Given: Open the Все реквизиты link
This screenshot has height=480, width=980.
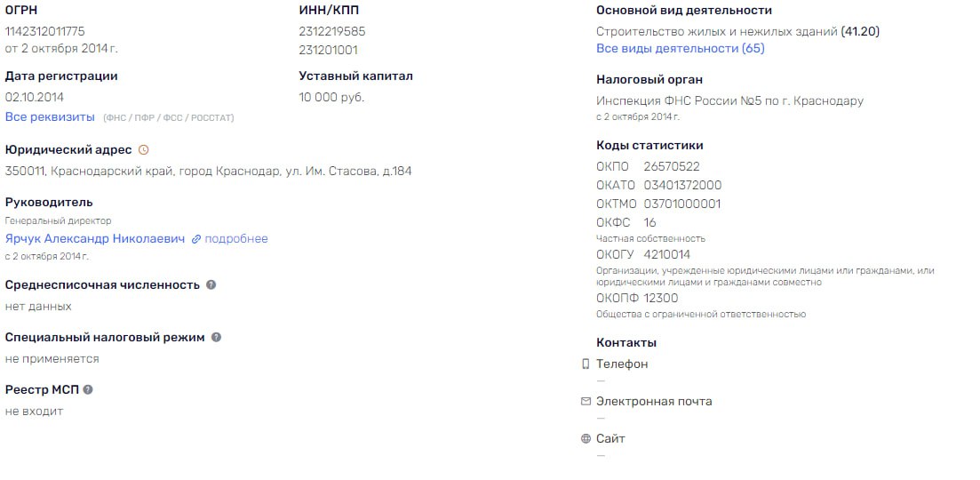Looking at the screenshot, I should point(50,116).
